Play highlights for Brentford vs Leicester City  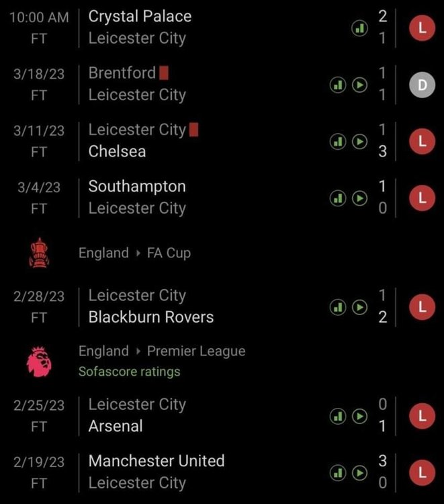tap(359, 85)
